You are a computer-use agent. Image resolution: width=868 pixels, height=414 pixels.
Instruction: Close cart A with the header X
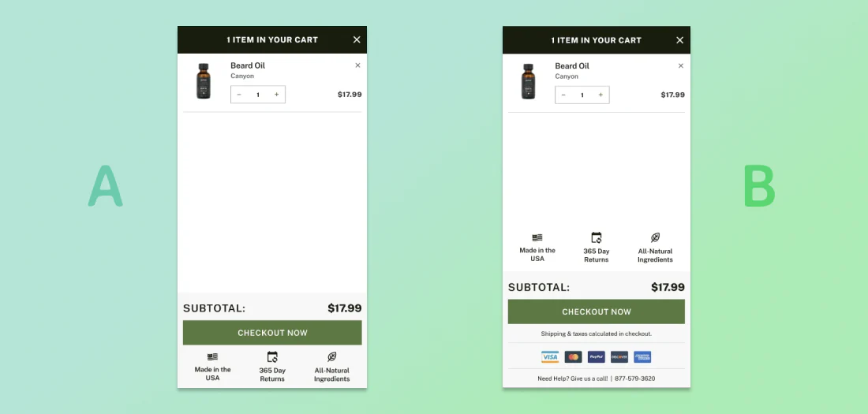point(357,40)
